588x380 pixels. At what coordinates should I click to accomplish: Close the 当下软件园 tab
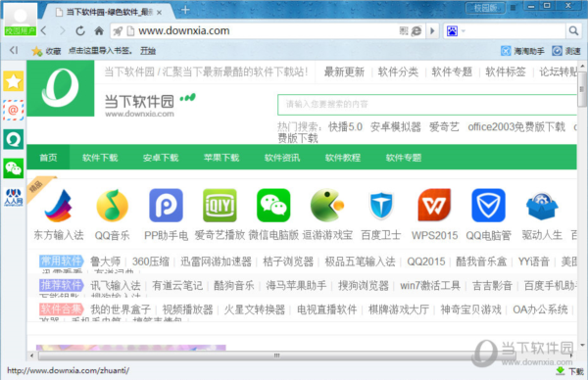160,13
